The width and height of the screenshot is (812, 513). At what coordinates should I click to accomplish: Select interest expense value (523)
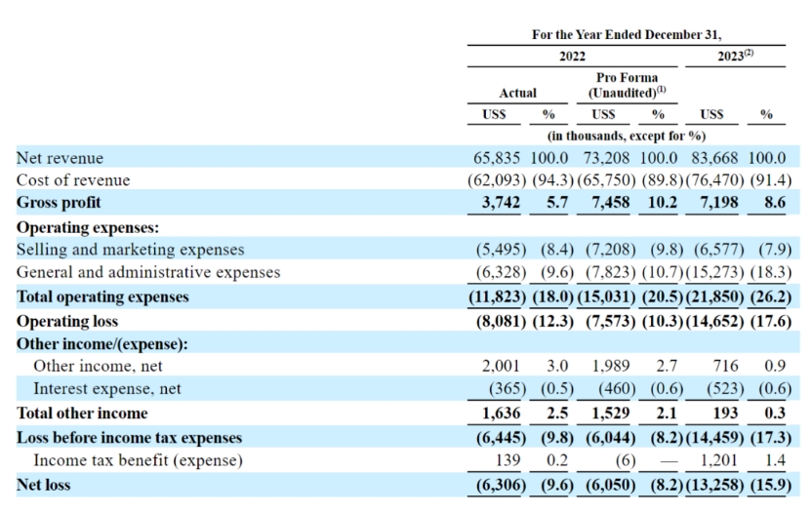click(x=725, y=389)
